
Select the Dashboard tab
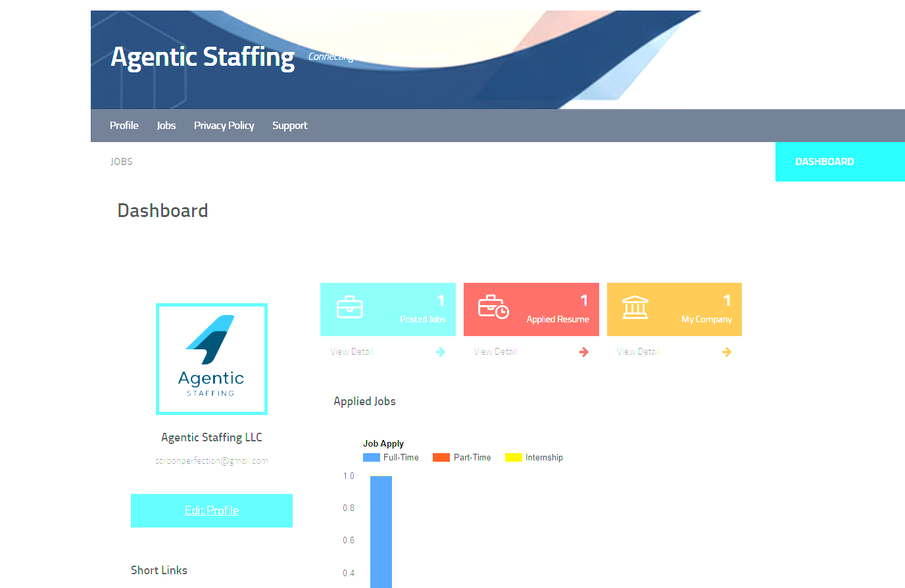(x=824, y=162)
